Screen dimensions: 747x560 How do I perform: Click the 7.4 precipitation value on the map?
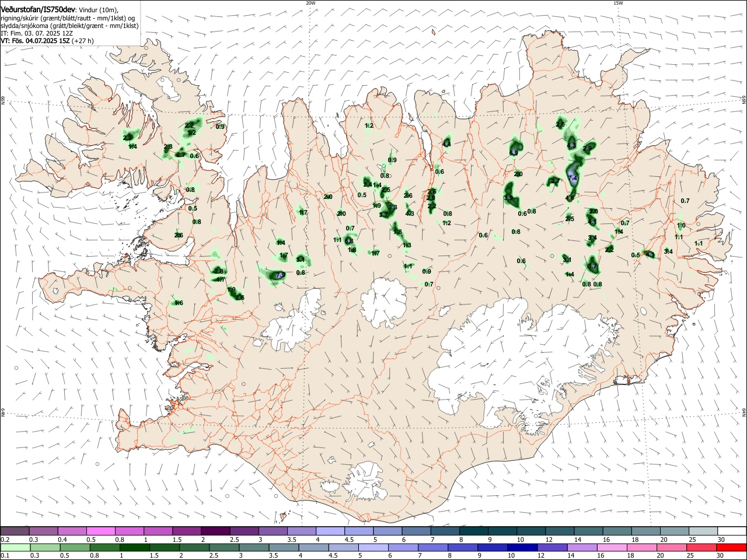point(573,178)
